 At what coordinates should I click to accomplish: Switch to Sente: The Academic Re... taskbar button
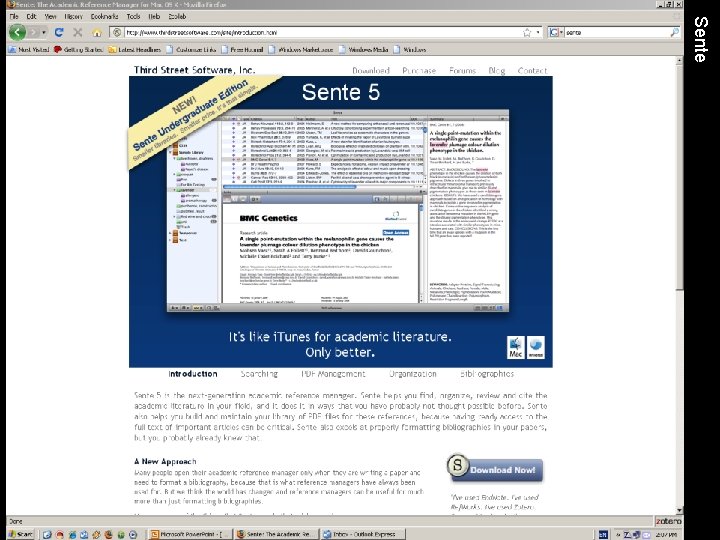[276, 534]
